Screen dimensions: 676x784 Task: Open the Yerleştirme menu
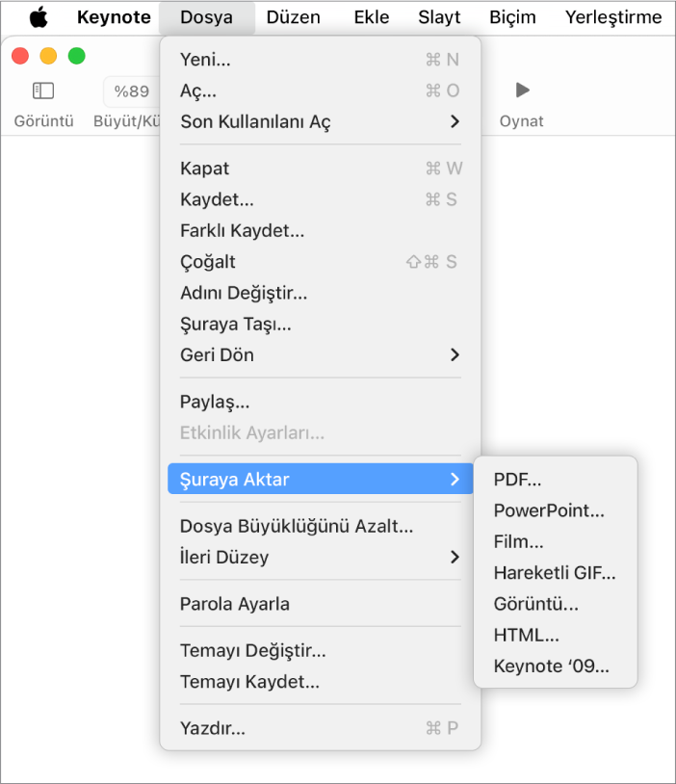[613, 17]
